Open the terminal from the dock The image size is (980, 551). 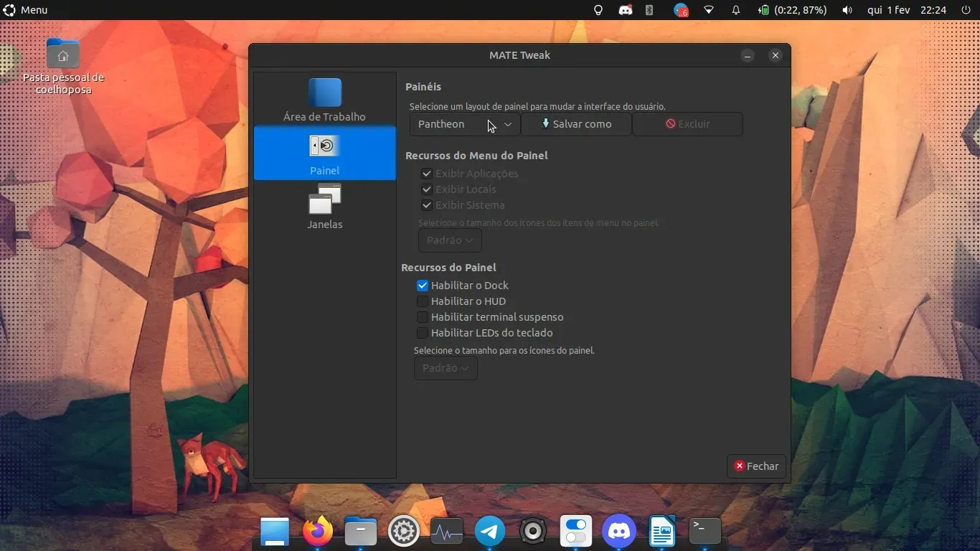pyautogui.click(x=705, y=532)
